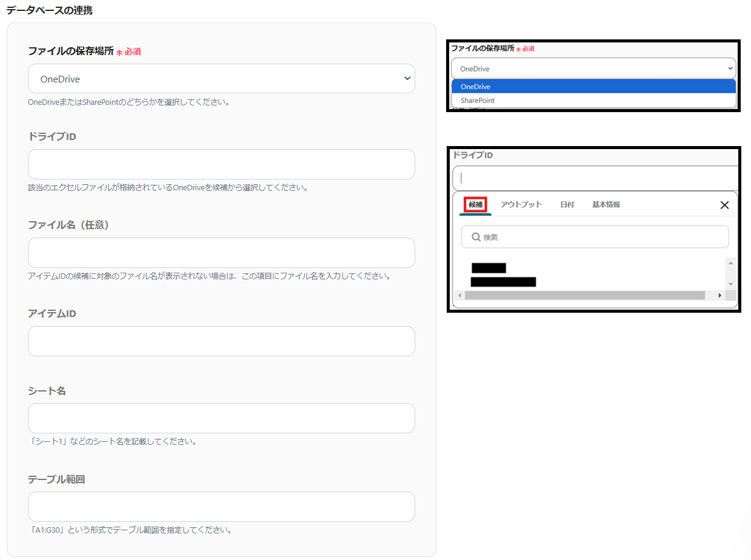Viewport: 751px width, 560px height.
Task: Switch to the 基本情報 tab
Action: pos(606,205)
